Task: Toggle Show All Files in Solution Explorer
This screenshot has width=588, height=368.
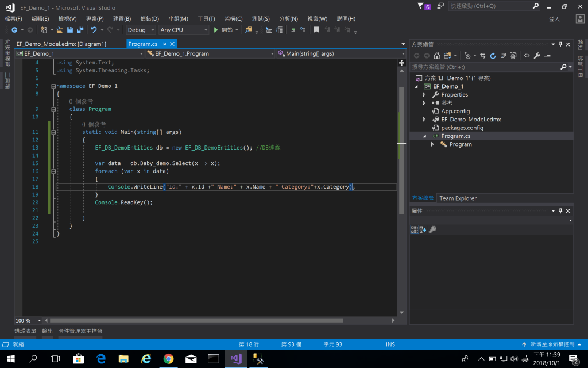Action: click(x=513, y=56)
